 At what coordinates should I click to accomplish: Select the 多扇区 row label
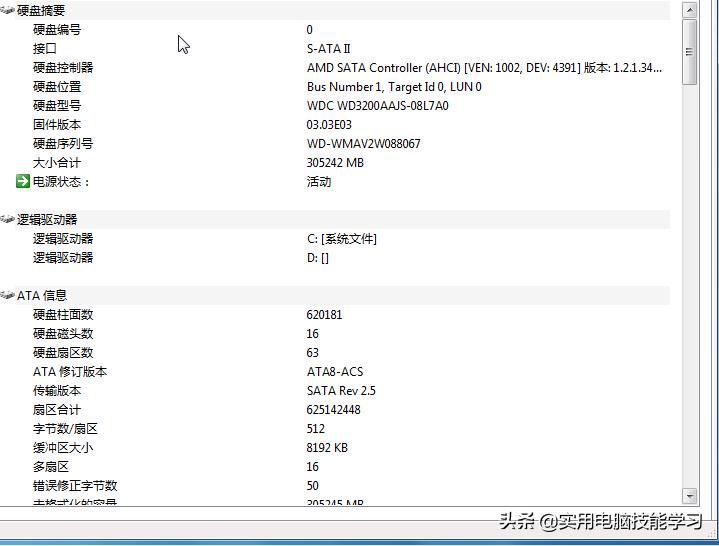[x=50, y=467]
